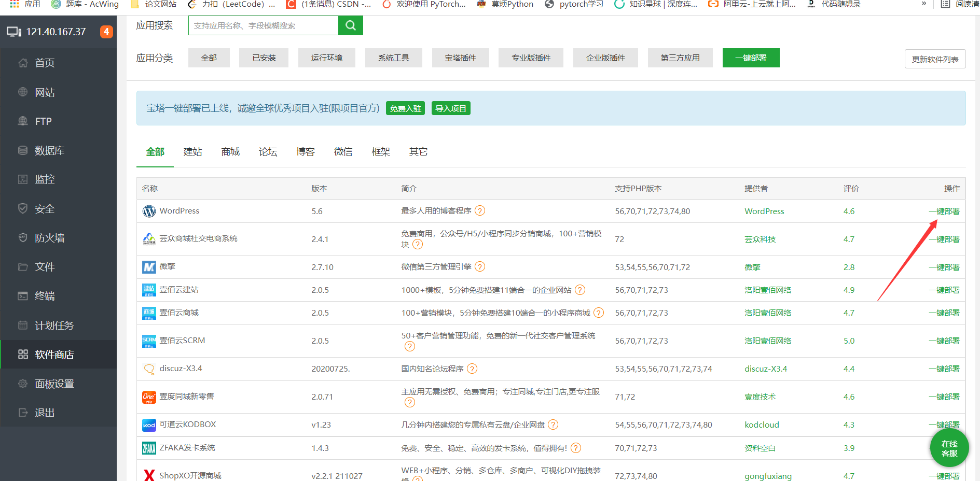Click the 壹度同城新零售 app icon

tap(149, 397)
